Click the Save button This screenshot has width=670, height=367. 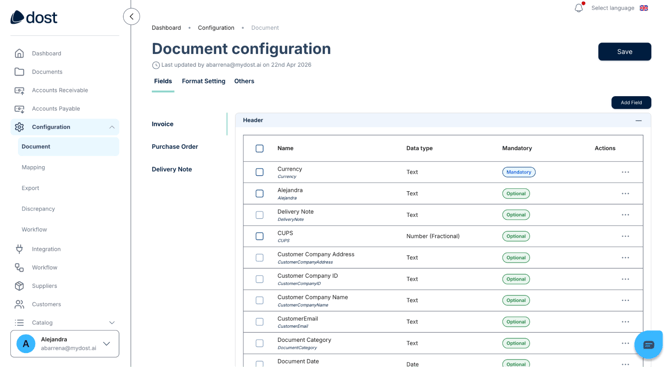click(x=624, y=52)
